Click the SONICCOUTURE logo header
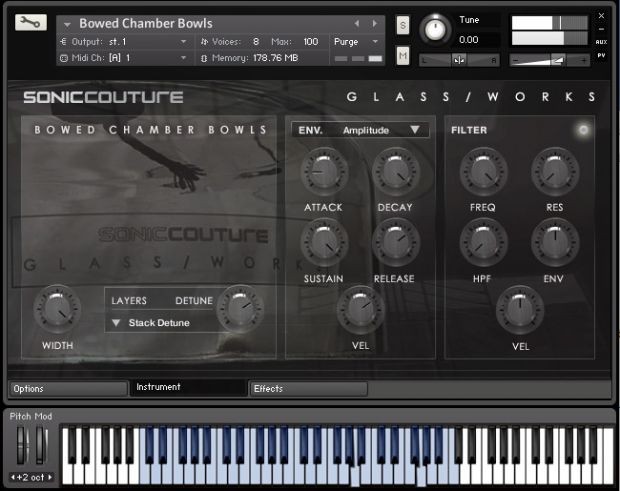 click(103, 97)
